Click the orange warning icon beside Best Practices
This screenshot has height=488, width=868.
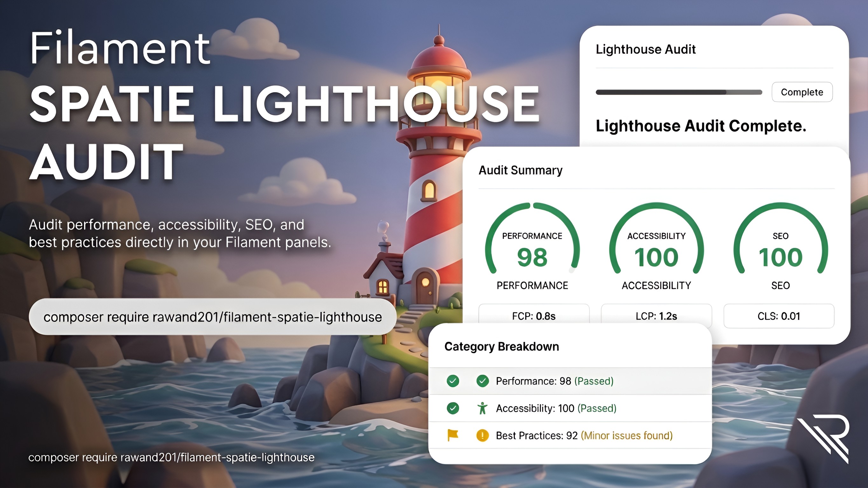pyautogui.click(x=483, y=436)
